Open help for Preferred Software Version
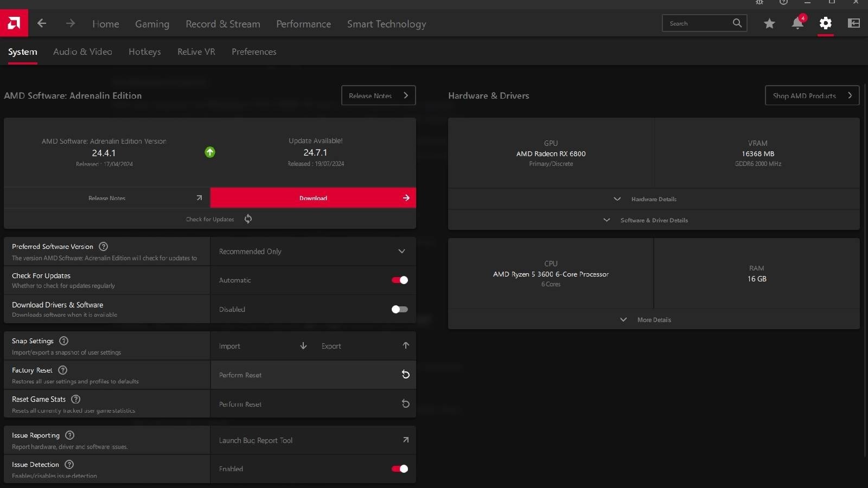The image size is (868, 488). [x=103, y=247]
